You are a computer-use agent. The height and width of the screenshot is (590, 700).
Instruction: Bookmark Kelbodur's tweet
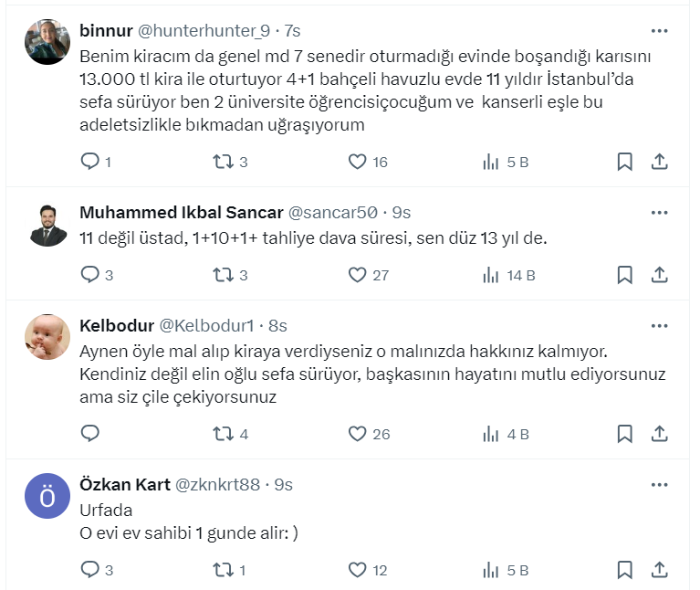tap(624, 434)
